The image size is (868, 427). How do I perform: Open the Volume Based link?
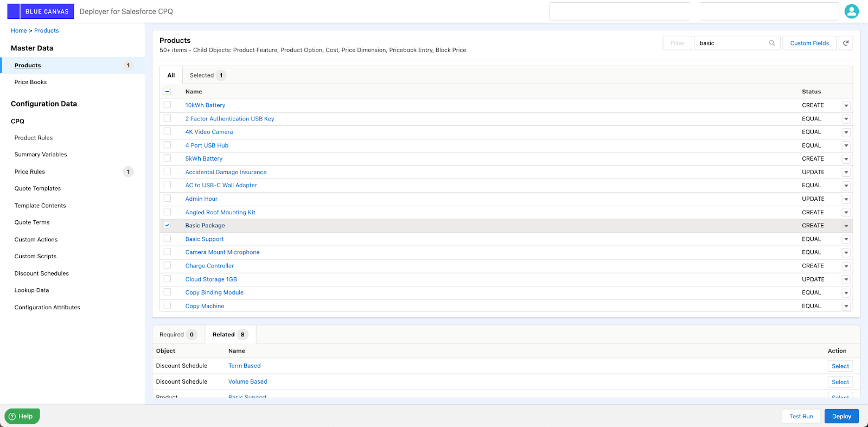(x=248, y=381)
